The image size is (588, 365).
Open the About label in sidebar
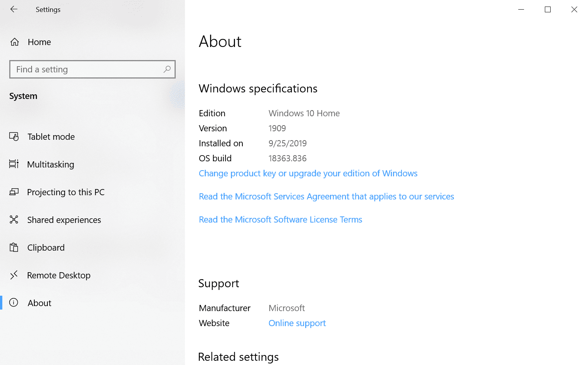click(39, 303)
